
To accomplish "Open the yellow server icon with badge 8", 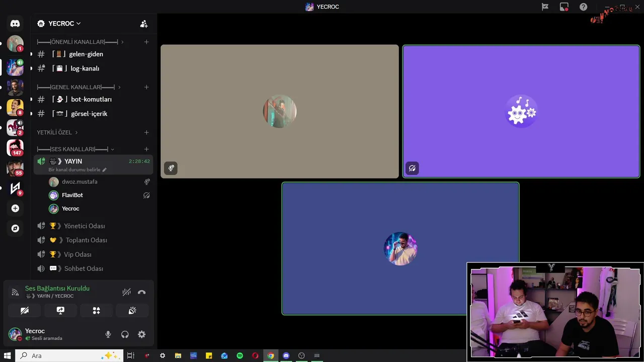I will click(x=15, y=108).
